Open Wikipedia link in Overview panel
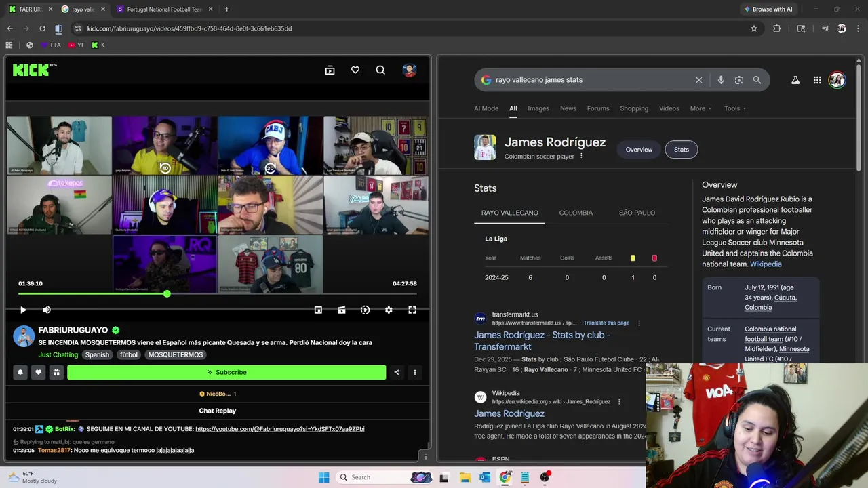The height and width of the screenshot is (488, 868). point(766,264)
